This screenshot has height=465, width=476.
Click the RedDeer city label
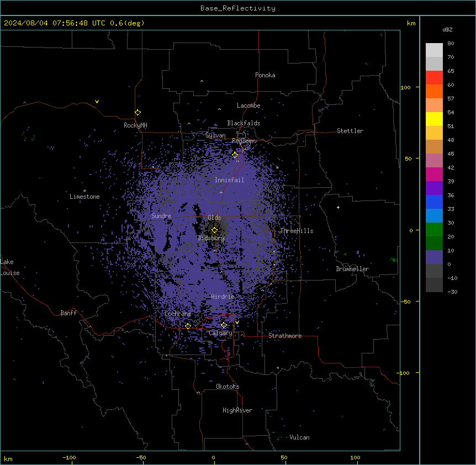coord(244,141)
